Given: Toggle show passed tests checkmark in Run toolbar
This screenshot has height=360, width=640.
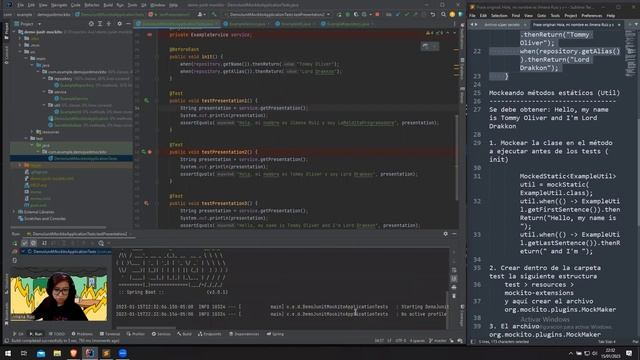Looking at the screenshot, I should (x=24, y=243).
